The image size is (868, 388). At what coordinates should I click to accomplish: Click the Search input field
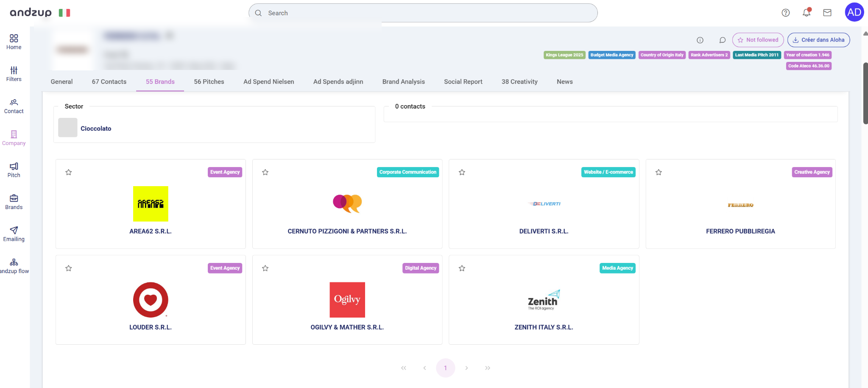pos(424,13)
